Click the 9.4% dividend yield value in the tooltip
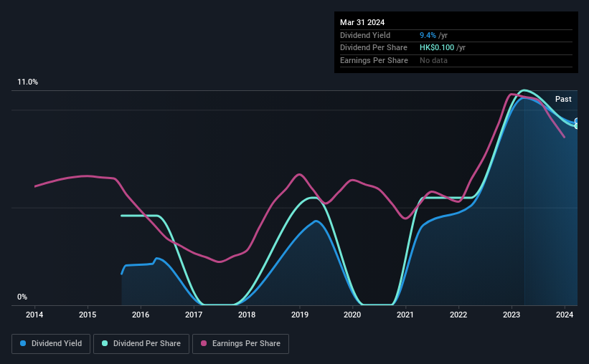The image size is (589, 364). [x=428, y=35]
